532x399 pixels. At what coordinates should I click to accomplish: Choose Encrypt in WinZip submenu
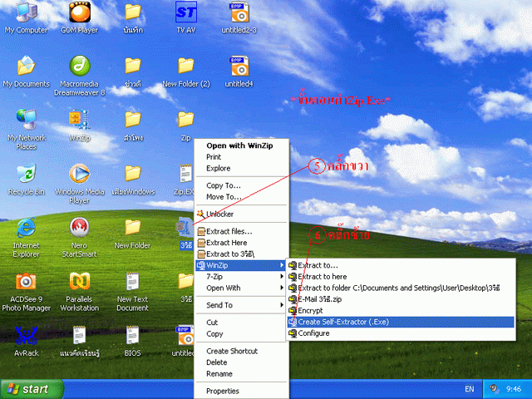pyautogui.click(x=401, y=310)
